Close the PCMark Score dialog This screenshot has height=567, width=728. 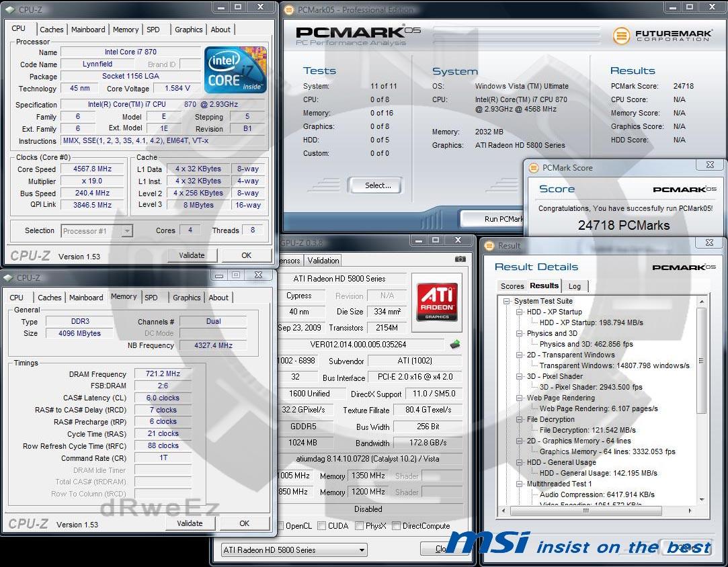coord(710,165)
